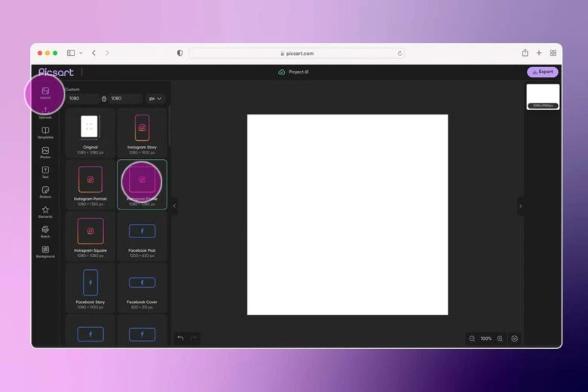
Task: Click the Safari address bar
Action: (x=296, y=54)
